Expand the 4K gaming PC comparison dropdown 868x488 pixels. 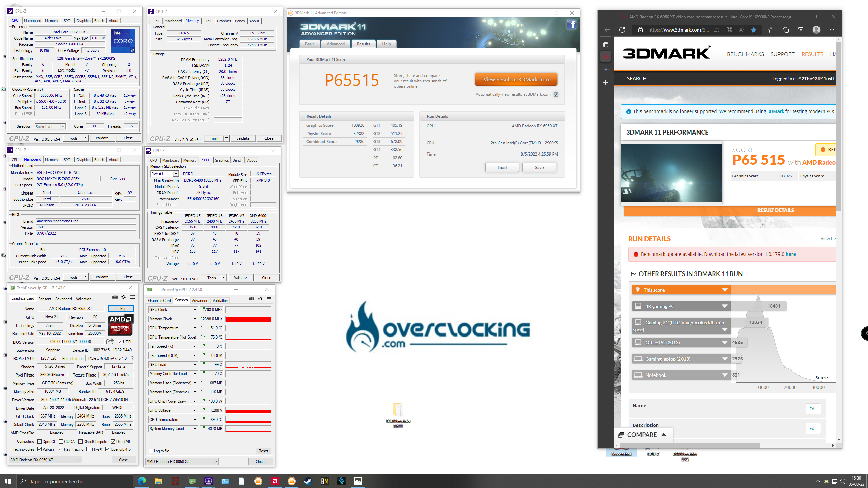(724, 306)
